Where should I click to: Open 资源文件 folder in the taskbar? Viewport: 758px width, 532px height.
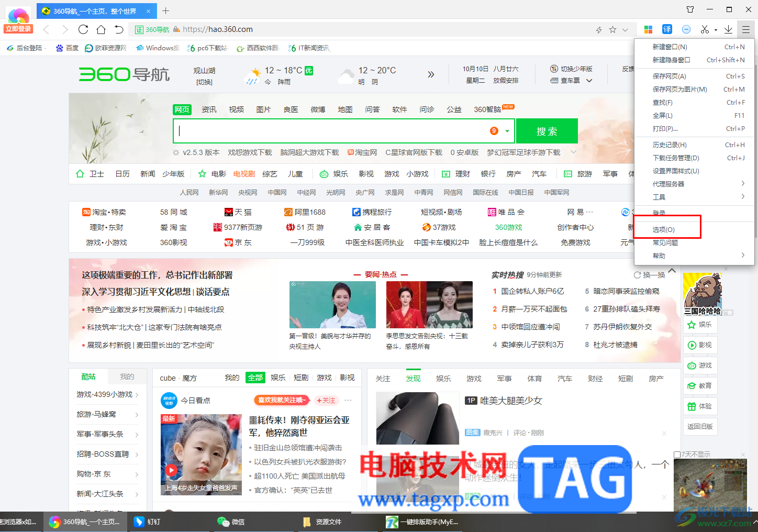[322, 522]
